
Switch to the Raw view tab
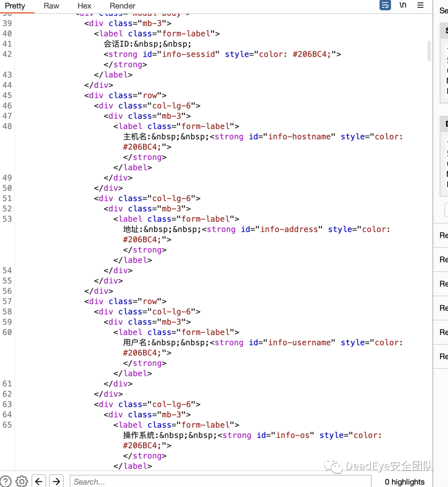[x=51, y=6]
